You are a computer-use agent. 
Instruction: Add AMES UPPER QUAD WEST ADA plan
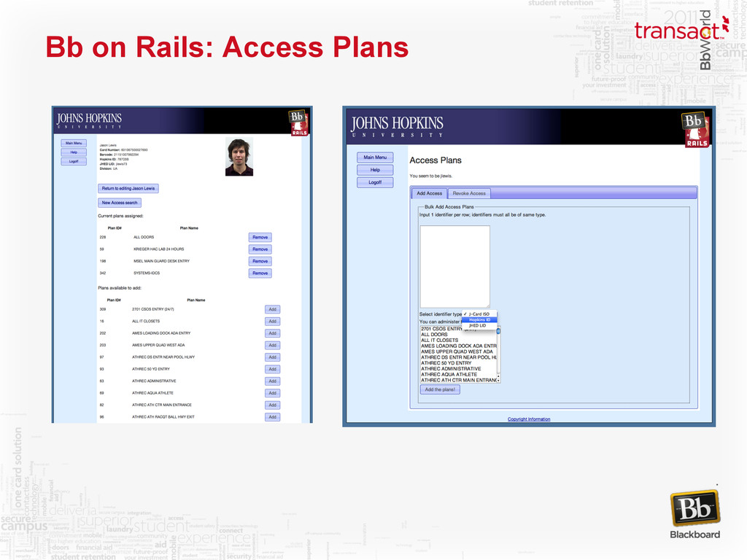[x=273, y=345]
